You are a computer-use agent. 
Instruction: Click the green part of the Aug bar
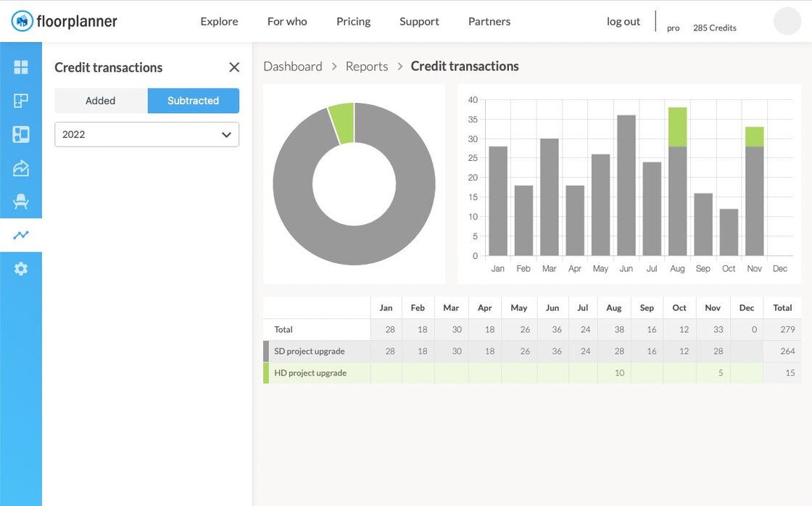(x=677, y=127)
